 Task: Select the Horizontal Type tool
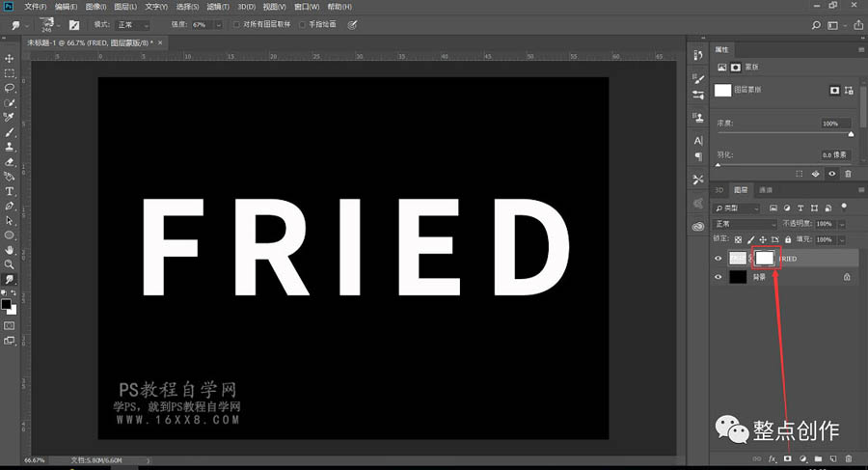[x=10, y=191]
